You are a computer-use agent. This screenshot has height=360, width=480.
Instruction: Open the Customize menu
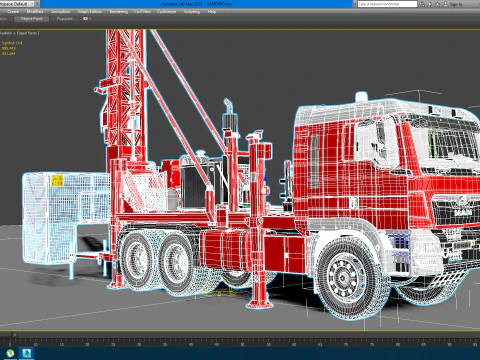[166, 12]
